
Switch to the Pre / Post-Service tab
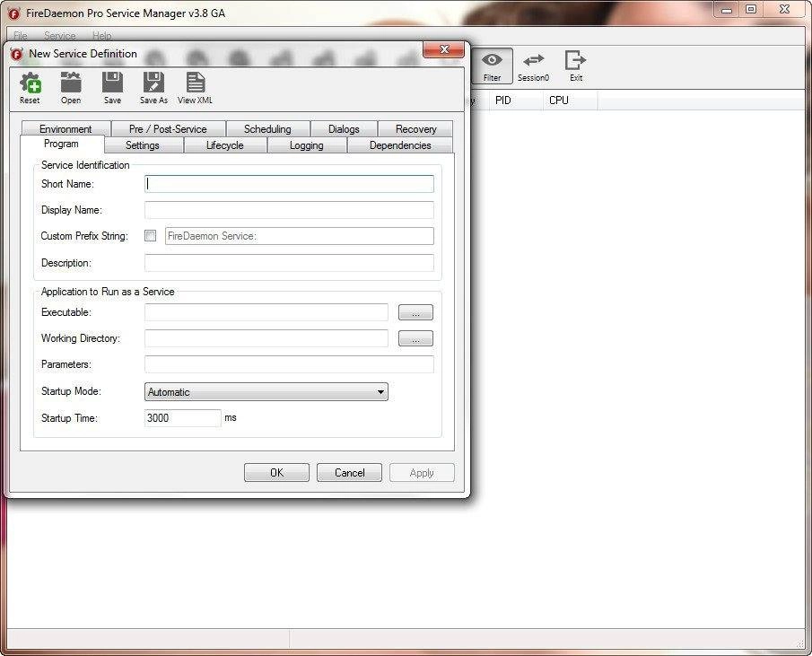168,128
